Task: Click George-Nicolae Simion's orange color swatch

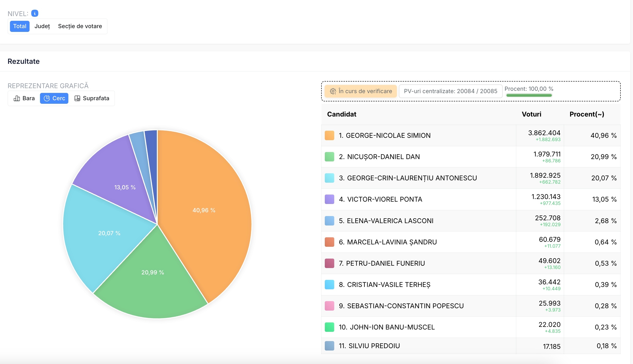Action: (329, 135)
